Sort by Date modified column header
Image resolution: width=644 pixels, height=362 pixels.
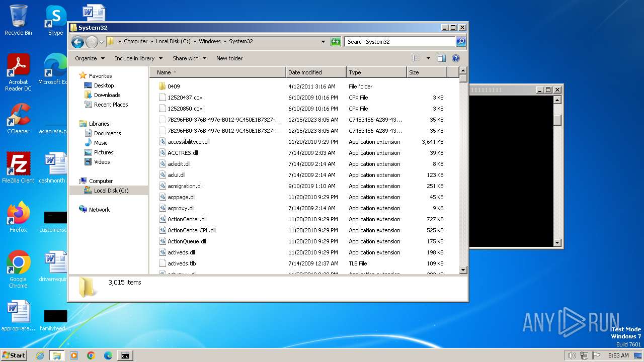(x=316, y=72)
